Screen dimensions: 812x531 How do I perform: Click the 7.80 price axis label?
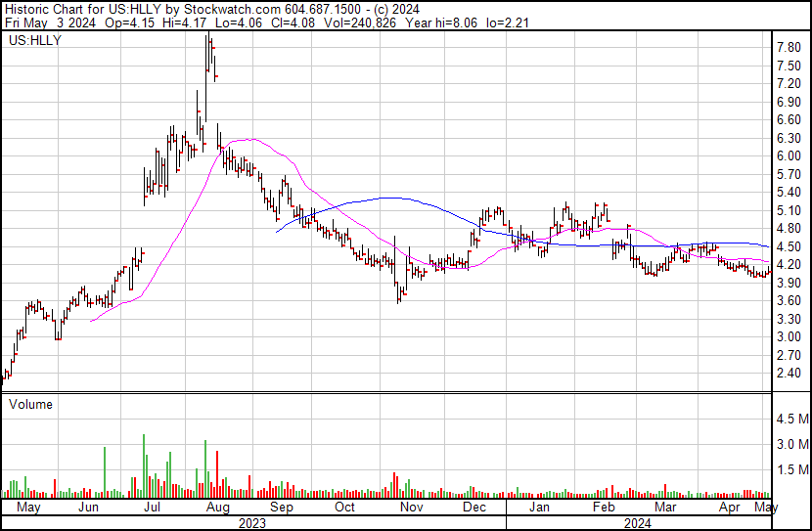789,47
